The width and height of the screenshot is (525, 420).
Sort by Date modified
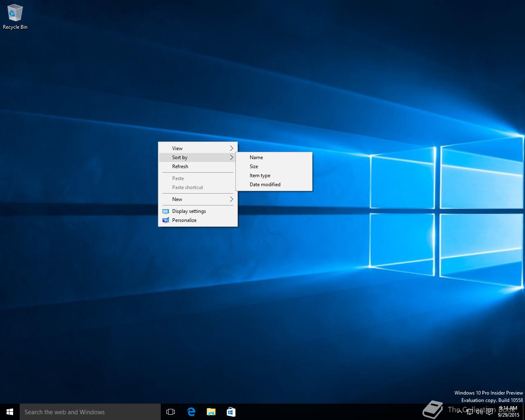coord(265,185)
